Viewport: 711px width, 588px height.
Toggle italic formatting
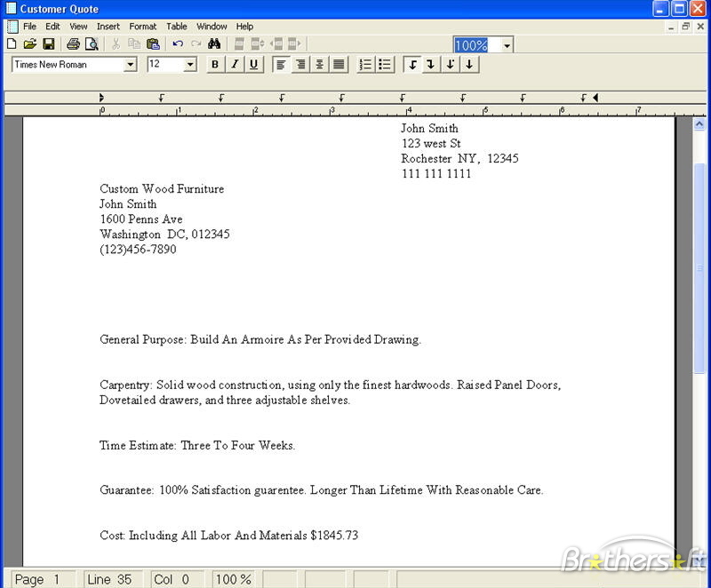[235, 64]
